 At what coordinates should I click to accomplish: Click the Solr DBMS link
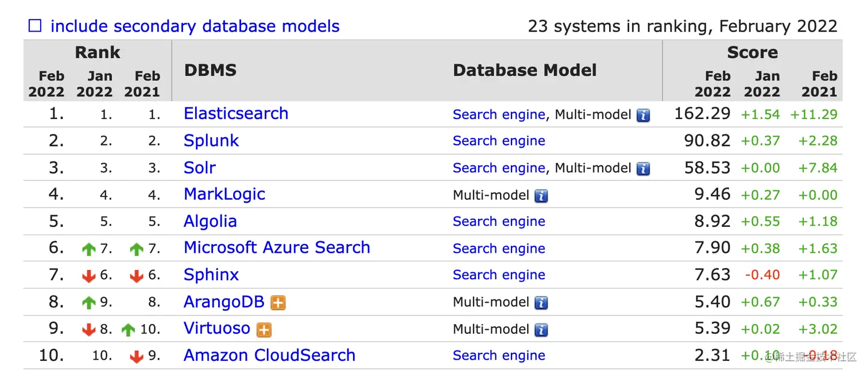pos(199,168)
